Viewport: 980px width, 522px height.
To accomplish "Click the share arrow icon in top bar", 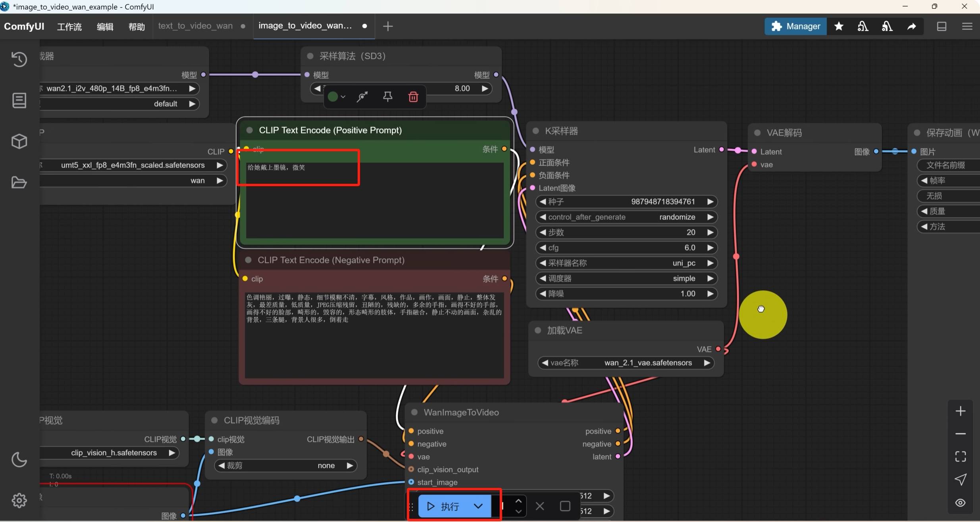I will [911, 26].
